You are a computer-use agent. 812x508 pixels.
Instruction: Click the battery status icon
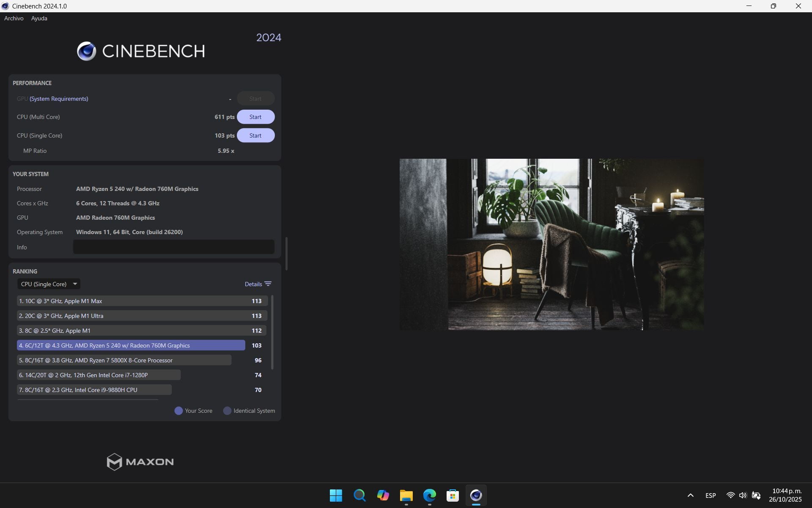756,495
